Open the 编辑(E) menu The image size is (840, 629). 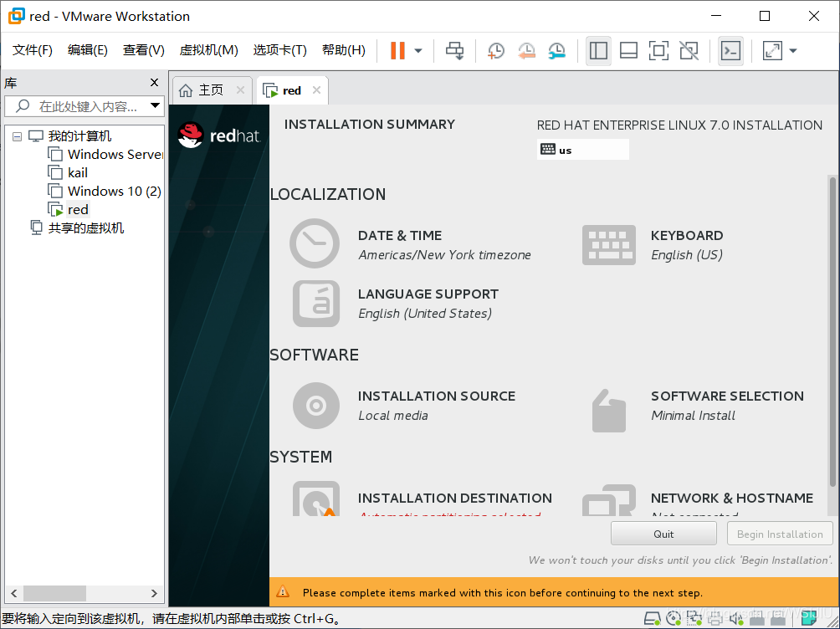click(x=87, y=50)
